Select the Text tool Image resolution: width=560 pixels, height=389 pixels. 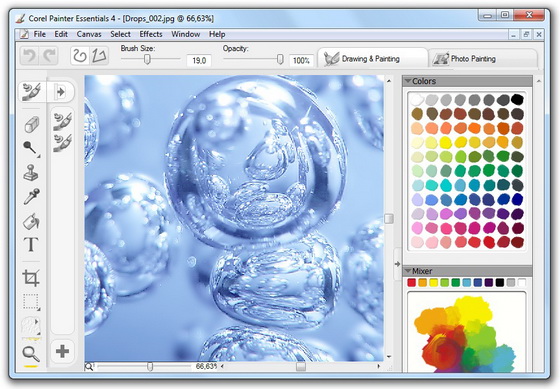(31, 245)
